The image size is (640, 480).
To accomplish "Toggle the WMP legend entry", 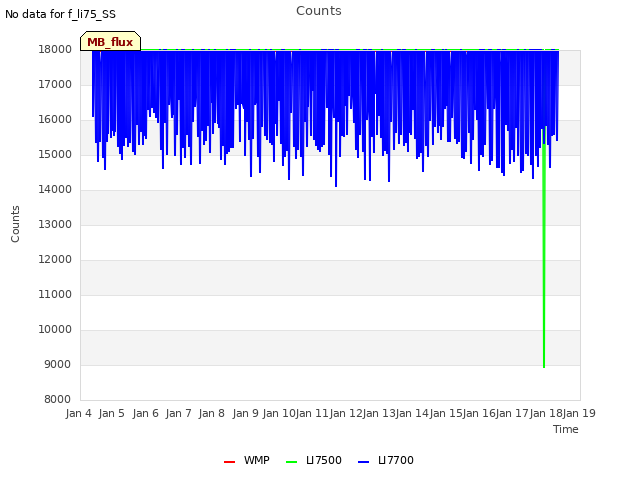I will click(x=247, y=460).
